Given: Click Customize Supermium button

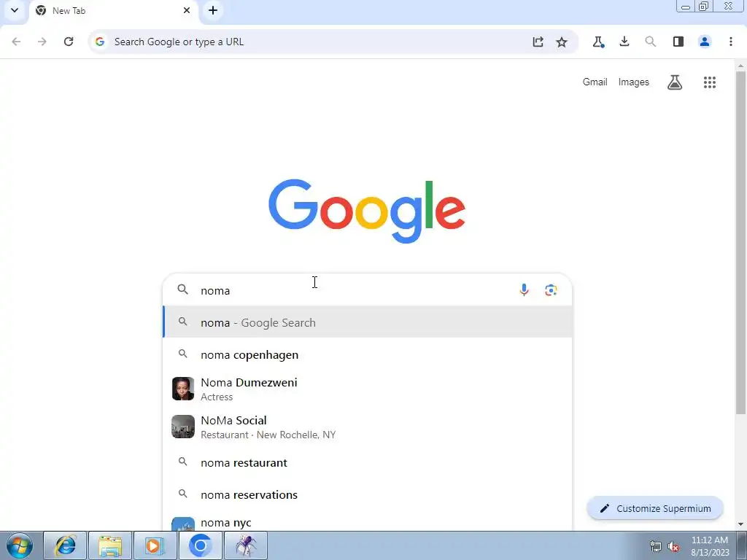Looking at the screenshot, I should point(655,508).
